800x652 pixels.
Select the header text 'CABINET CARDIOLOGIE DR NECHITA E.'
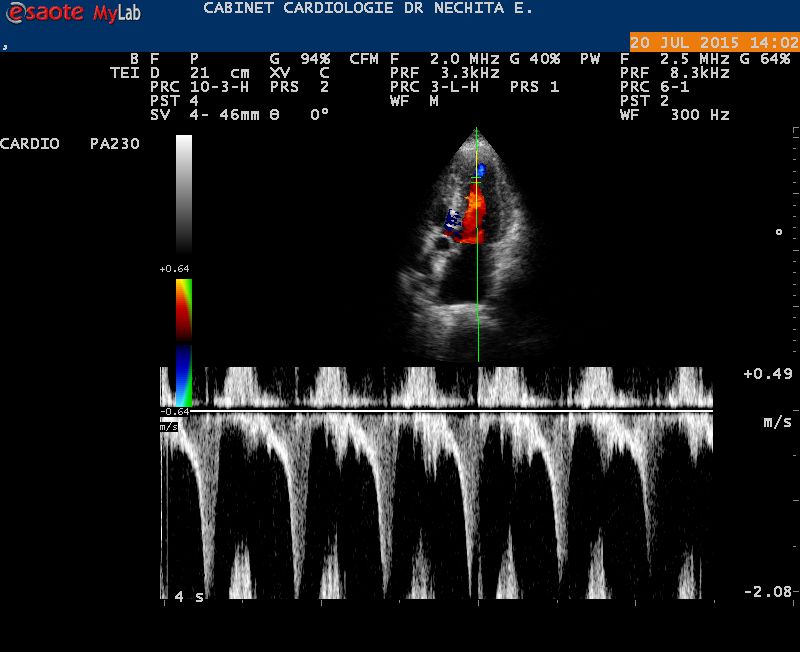click(x=367, y=8)
